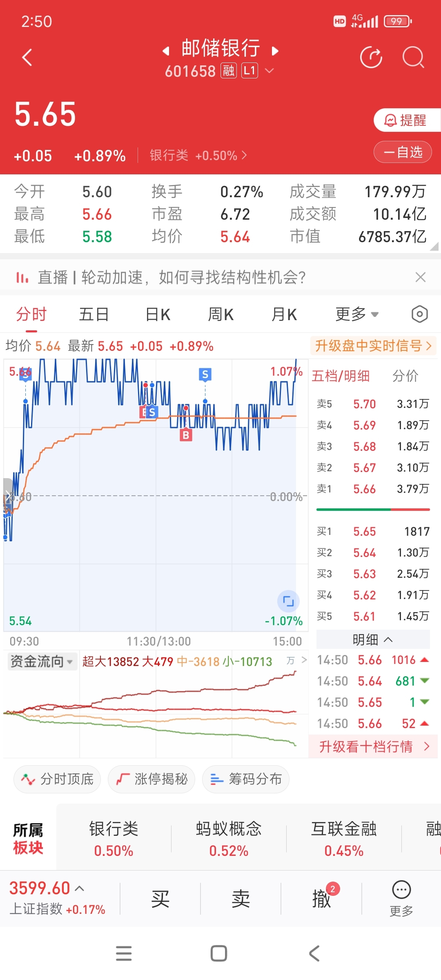Screen dimensions: 441x980
Task: Open 筹码分布 feature
Action: [246, 779]
